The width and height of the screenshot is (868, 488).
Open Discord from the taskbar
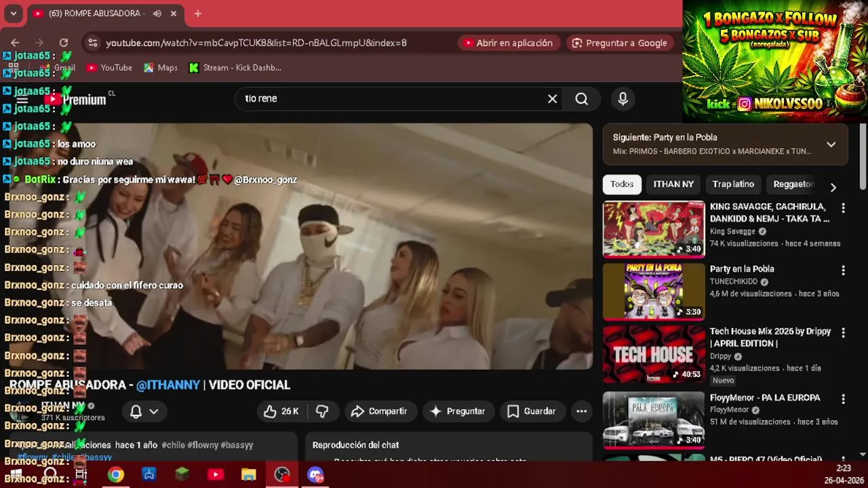315,474
